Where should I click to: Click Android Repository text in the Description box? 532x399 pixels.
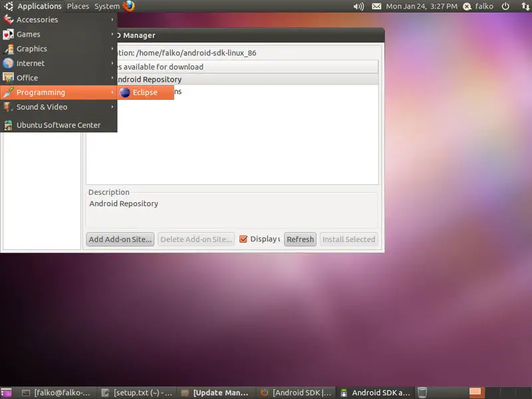pos(124,203)
